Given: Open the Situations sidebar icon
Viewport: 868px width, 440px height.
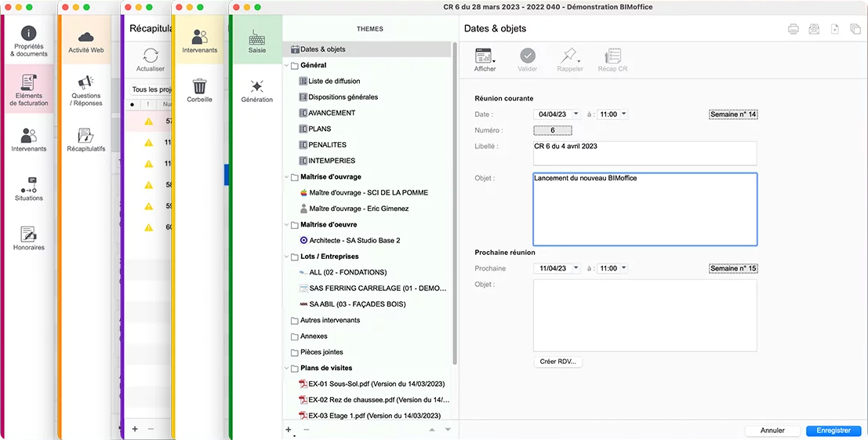Looking at the screenshot, I should coord(29,185).
